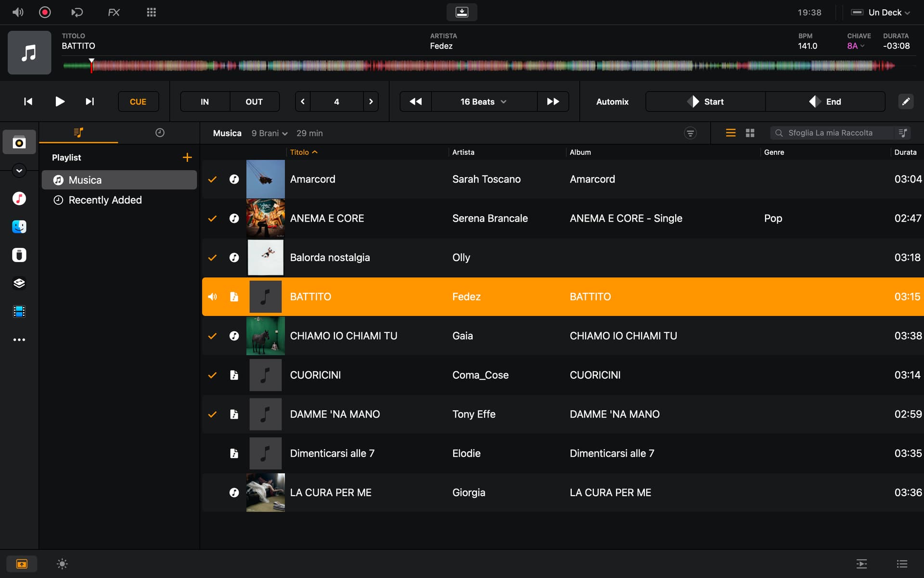This screenshot has width=924, height=578.
Task: Open the FX panel
Action: (114, 13)
